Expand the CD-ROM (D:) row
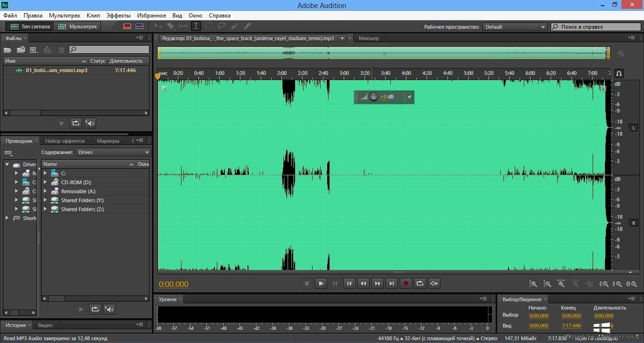Screen dimensions: 644x343 (45, 182)
